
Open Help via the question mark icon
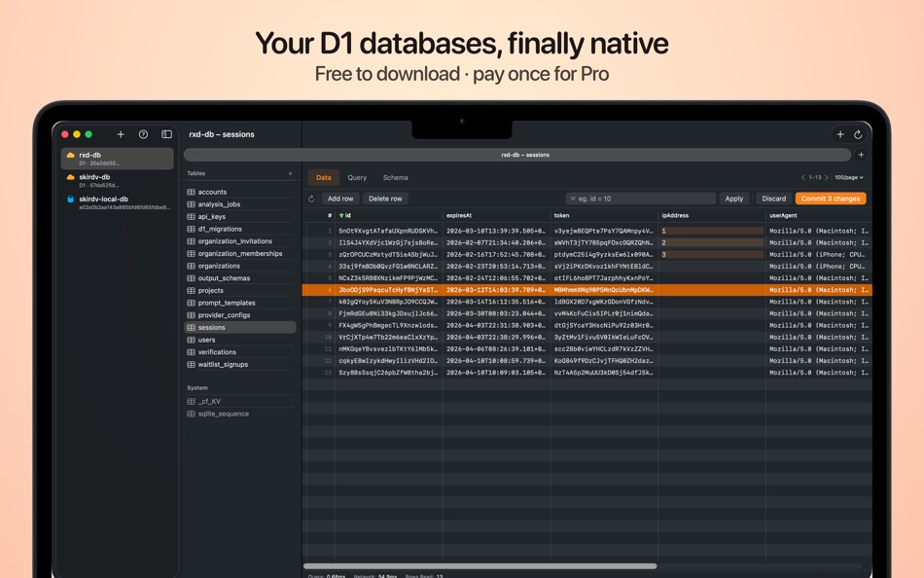point(143,133)
